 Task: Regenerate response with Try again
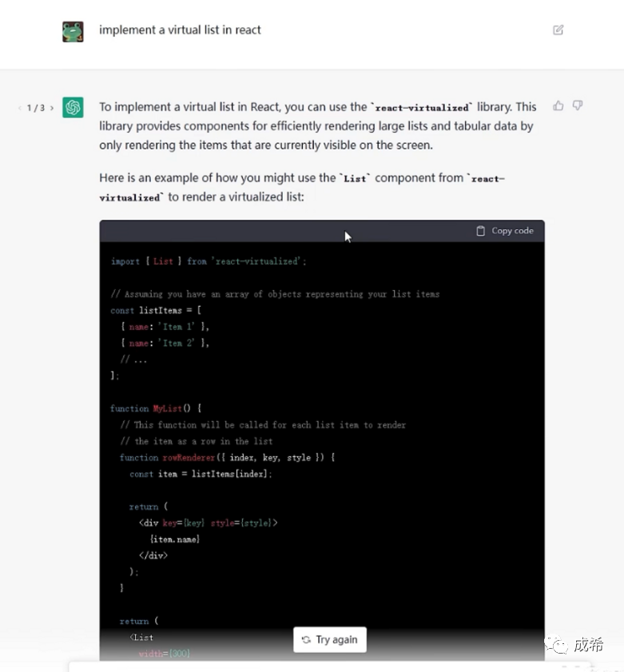[x=329, y=639]
